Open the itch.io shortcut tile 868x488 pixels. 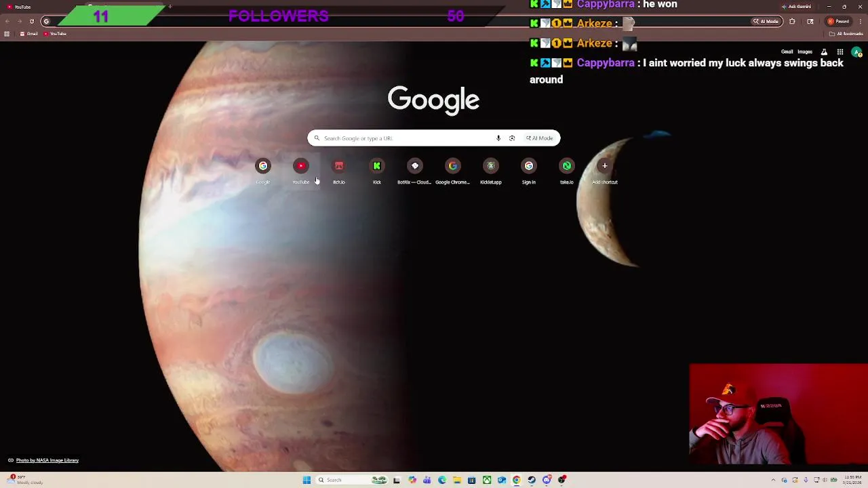(x=339, y=171)
